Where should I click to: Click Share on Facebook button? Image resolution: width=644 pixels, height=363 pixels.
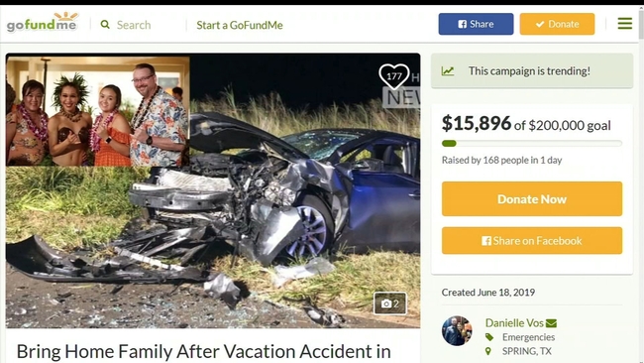(532, 240)
